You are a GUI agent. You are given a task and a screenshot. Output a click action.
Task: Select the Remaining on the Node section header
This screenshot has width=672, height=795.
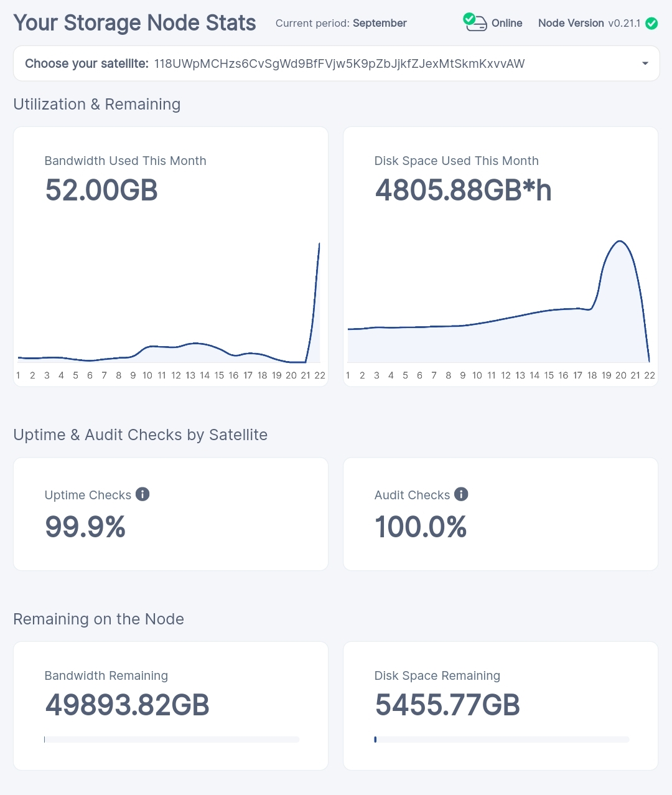pos(98,619)
